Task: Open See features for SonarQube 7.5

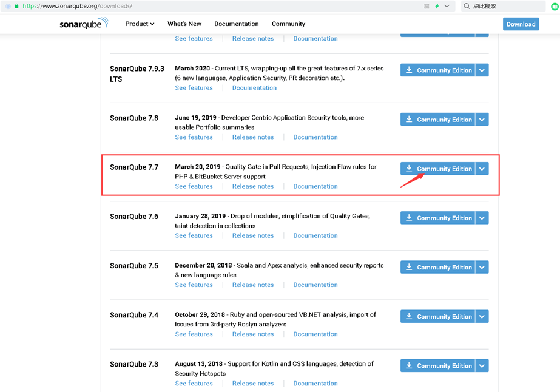Action: coord(194,285)
